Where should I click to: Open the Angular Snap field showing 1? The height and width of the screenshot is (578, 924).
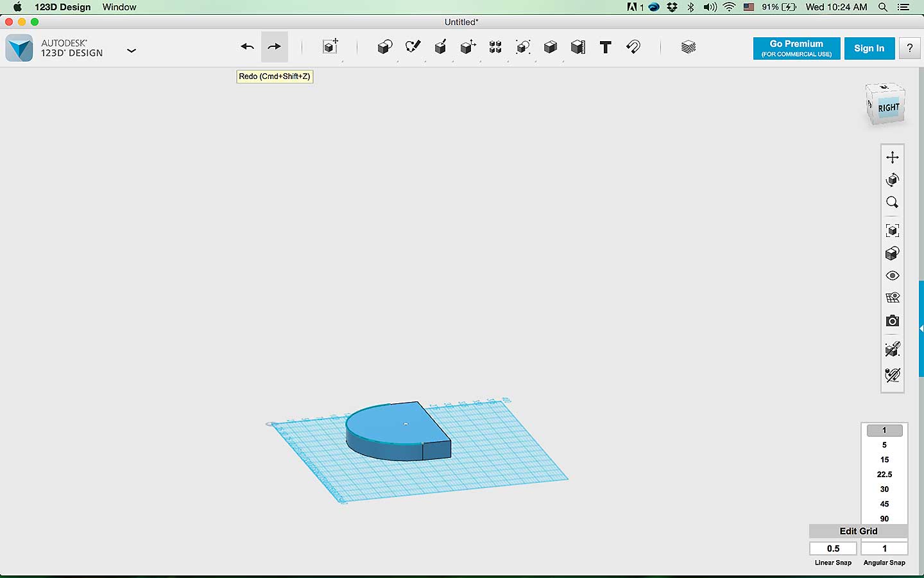point(884,548)
